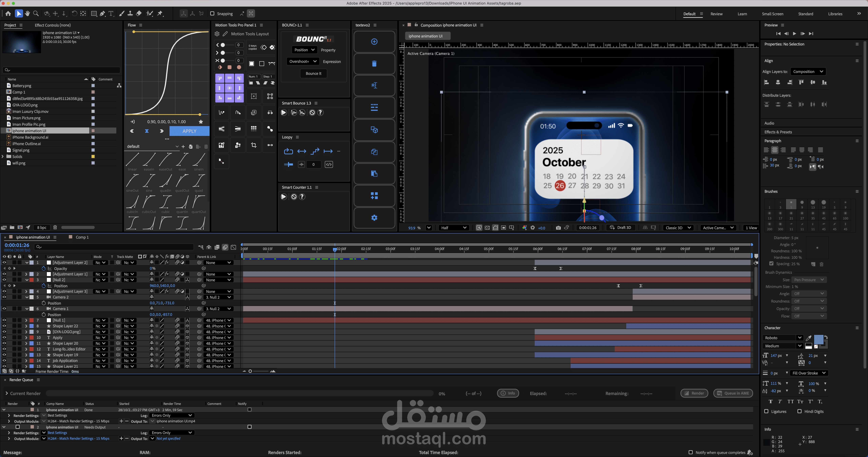Image resolution: width=868 pixels, height=457 pixels.
Task: Click the star icon in Flow panel
Action: click(x=201, y=122)
